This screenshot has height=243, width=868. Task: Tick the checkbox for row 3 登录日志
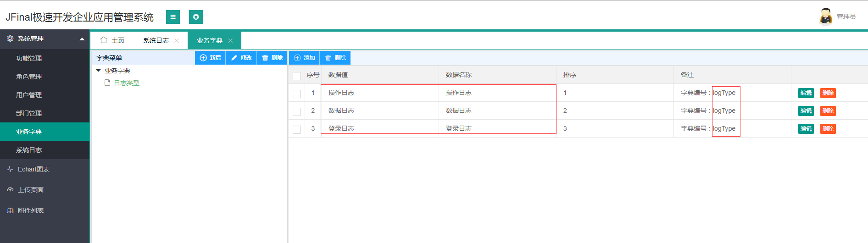[x=297, y=129]
